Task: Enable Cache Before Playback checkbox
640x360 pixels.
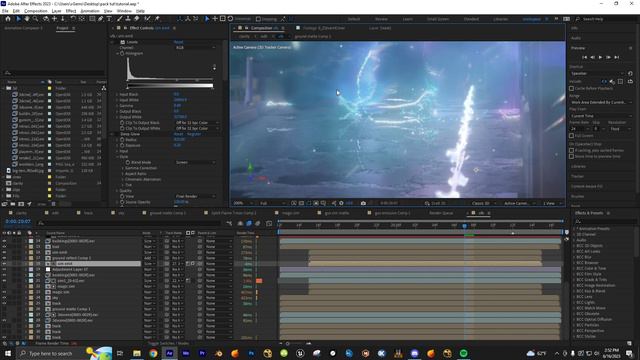Action: pos(571,88)
